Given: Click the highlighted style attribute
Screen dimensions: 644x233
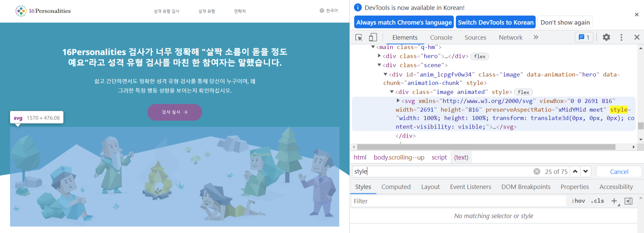Looking at the screenshot, I should 619,110.
